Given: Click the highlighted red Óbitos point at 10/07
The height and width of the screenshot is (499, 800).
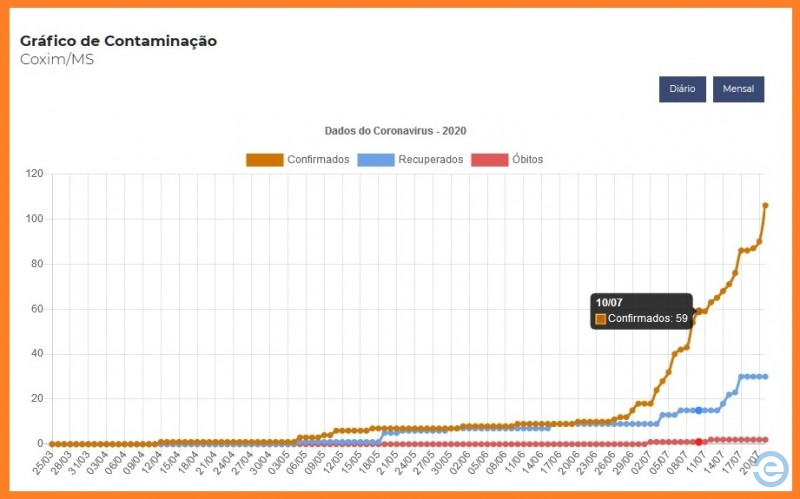Looking at the screenshot, I should coord(698,441).
